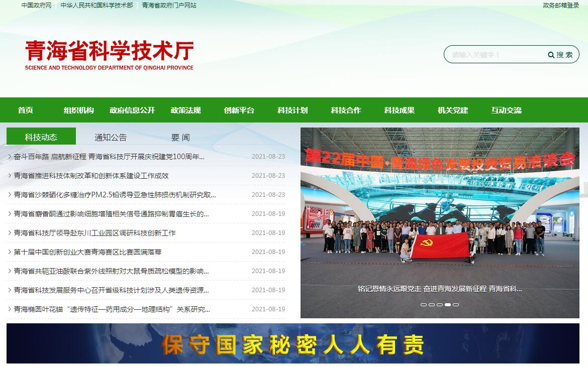Screen dimensions: 588x367
Task: Switch to the 要闻 tab
Action: [x=180, y=137]
